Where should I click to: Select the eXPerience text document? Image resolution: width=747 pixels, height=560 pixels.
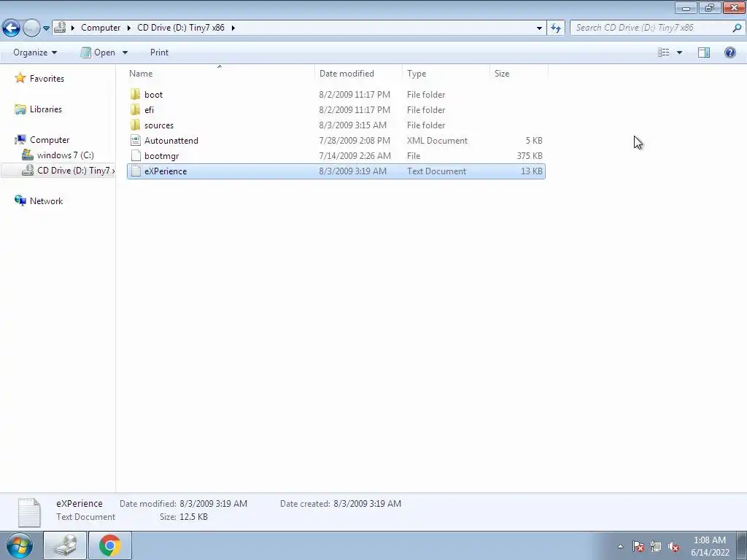click(x=336, y=171)
